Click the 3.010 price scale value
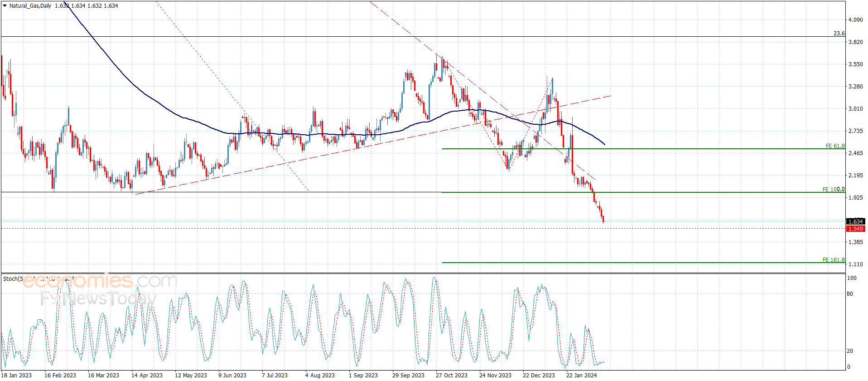 [x=855, y=109]
